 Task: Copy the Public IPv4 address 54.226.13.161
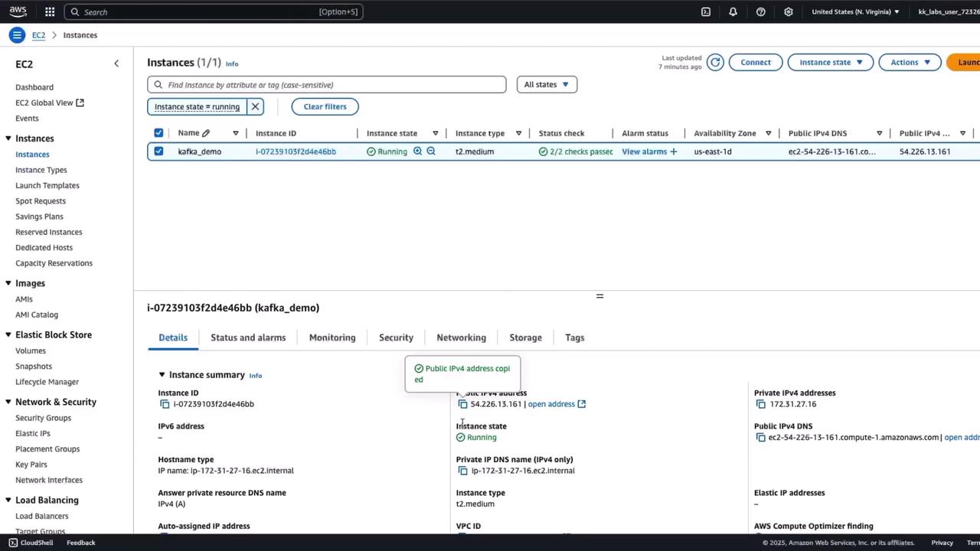462,404
